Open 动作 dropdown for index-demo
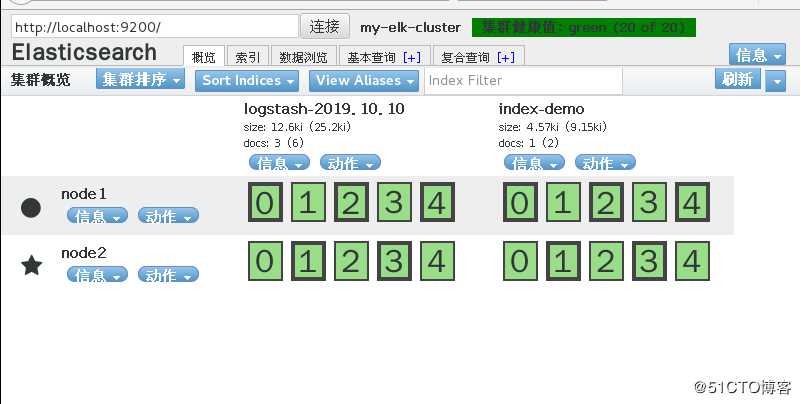The image size is (801, 404). [605, 163]
